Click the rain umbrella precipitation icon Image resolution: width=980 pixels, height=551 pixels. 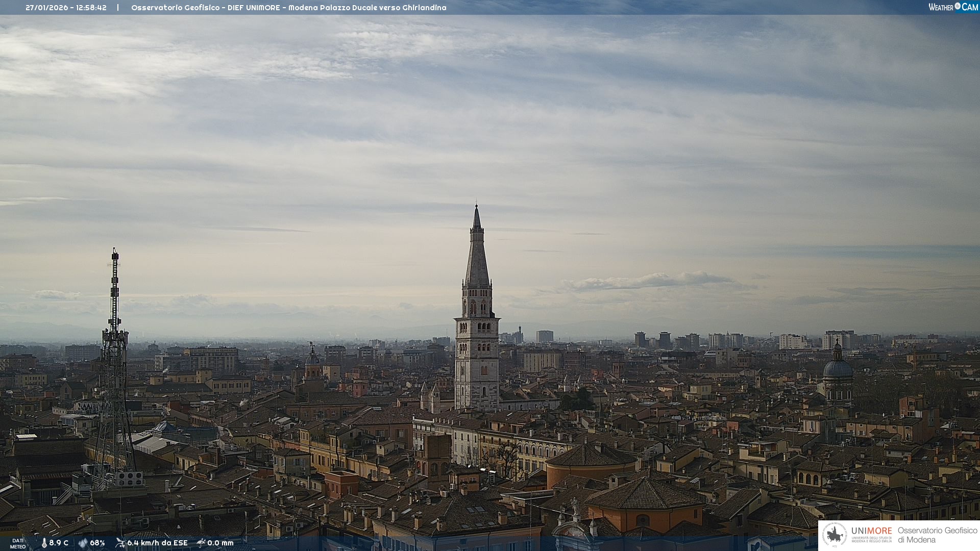(x=201, y=543)
